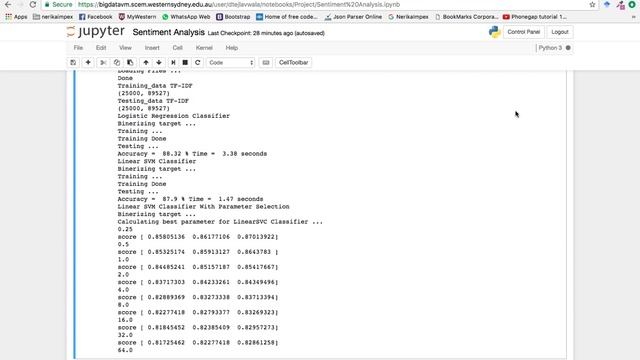Open the Nerikaimpex Google bookmark
Image resolution: width=640 pixels, height=360 pixels.
point(408,17)
